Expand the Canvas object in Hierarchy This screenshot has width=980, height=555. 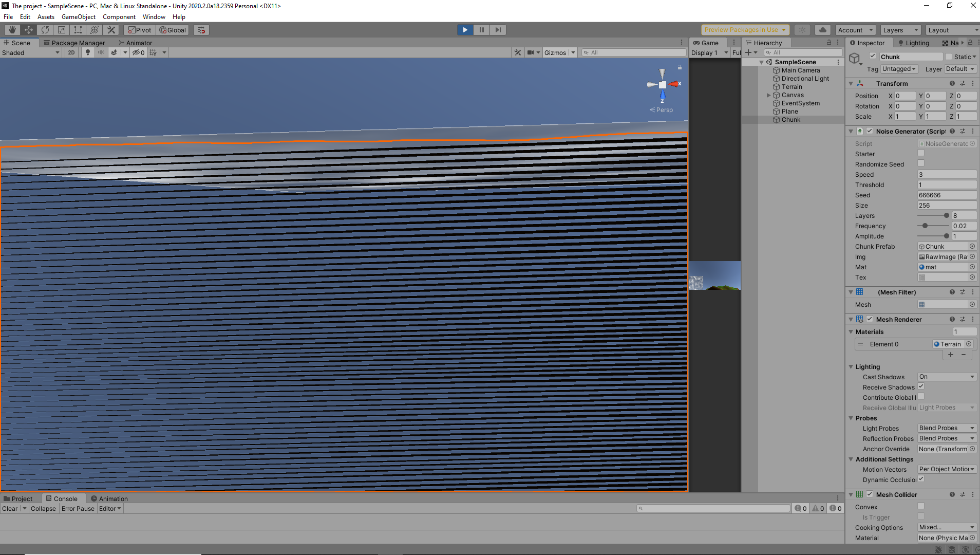(x=769, y=95)
